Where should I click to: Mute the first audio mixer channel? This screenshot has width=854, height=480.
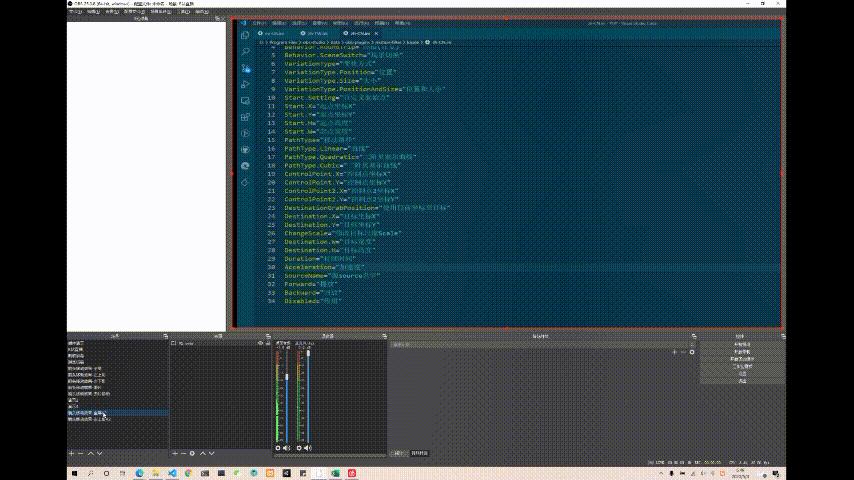(x=287, y=447)
